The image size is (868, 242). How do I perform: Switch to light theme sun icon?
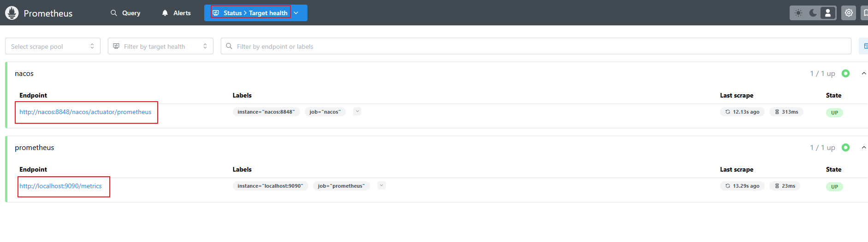tap(798, 13)
